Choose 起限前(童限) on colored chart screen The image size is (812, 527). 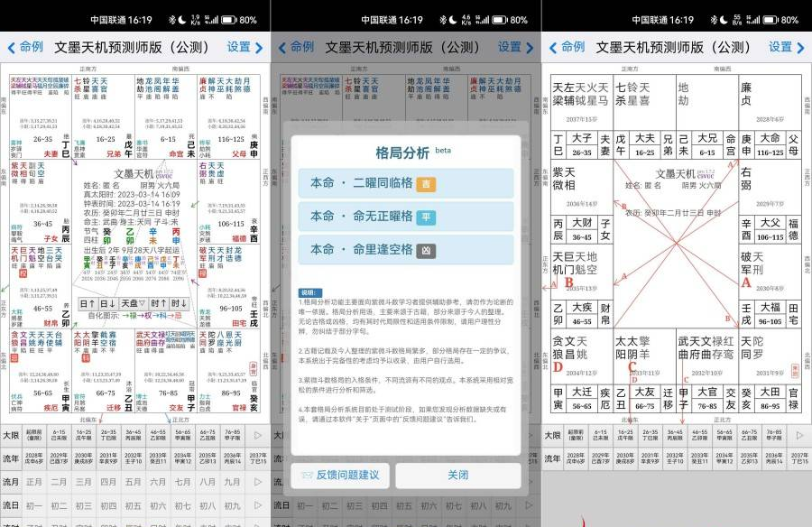pyautogui.click(x=33, y=435)
